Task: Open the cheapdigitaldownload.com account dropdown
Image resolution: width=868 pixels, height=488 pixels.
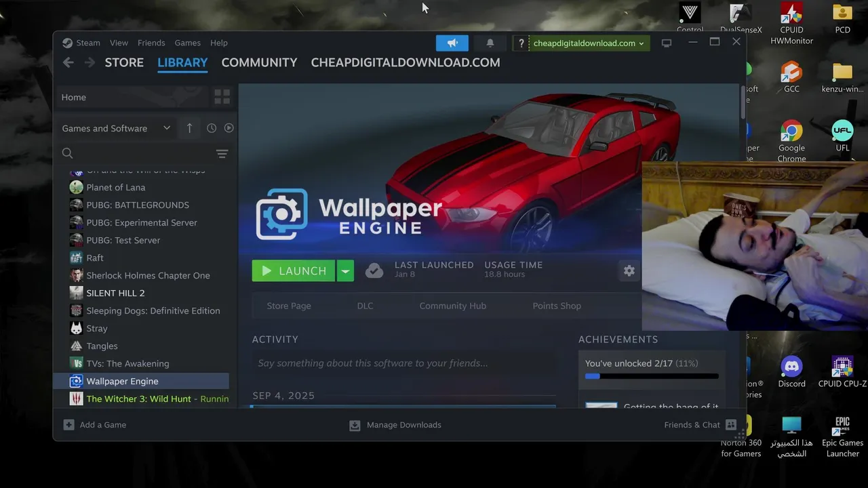Action: (588, 43)
